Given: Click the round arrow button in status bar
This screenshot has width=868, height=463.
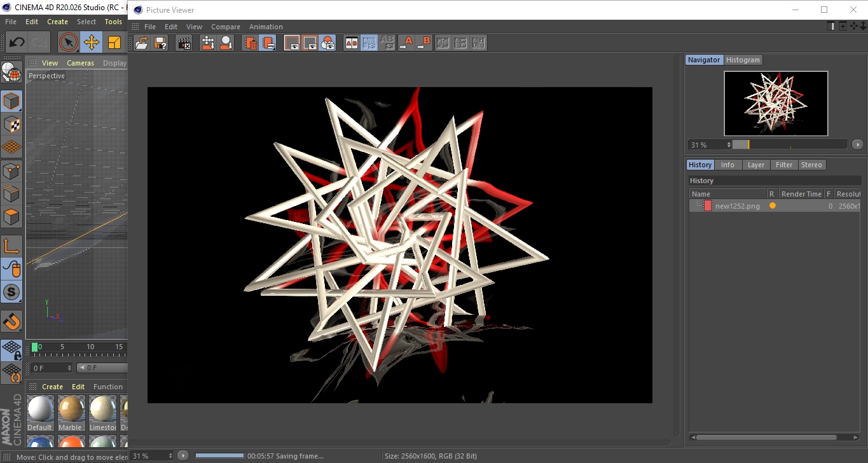Looking at the screenshot, I should 183,456.
